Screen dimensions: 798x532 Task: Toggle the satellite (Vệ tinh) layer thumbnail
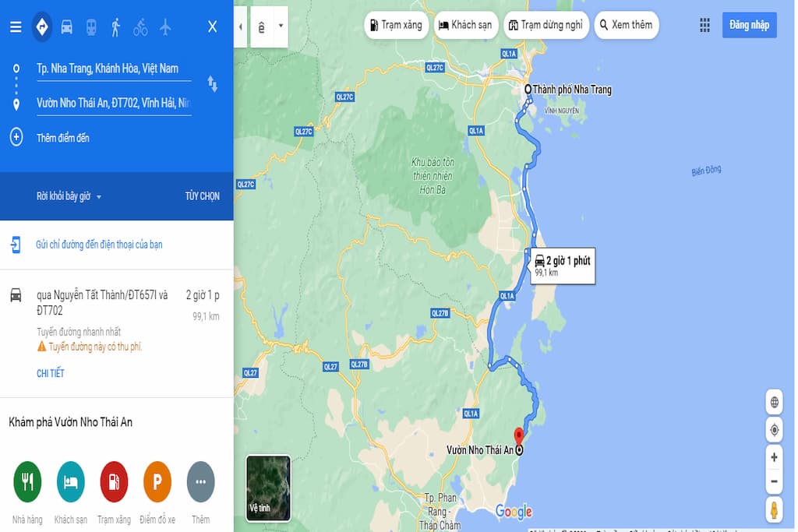(268, 488)
